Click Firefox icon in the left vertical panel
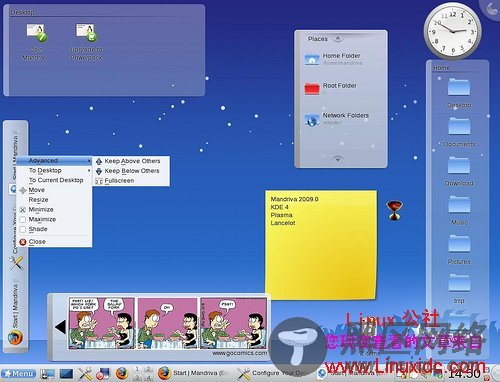The width and height of the screenshot is (500, 382). (x=15, y=337)
